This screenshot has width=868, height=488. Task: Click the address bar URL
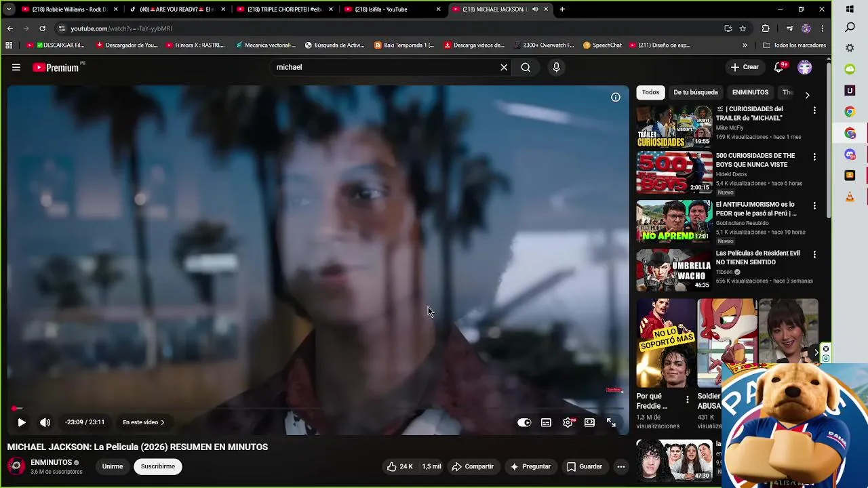[121, 28]
